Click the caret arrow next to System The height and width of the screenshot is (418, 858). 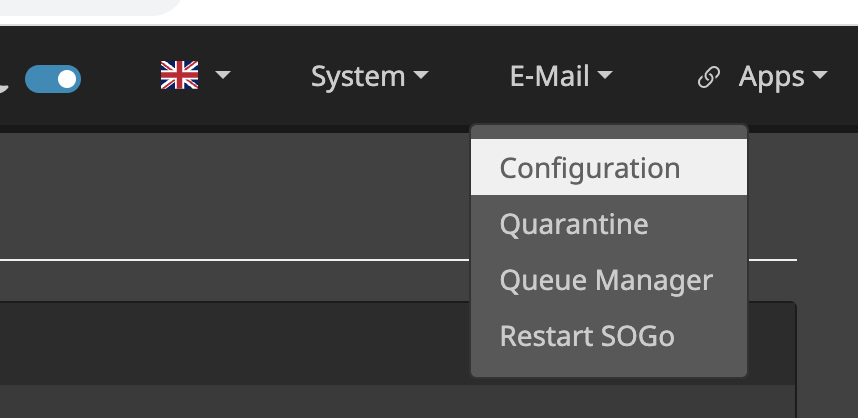tap(421, 77)
